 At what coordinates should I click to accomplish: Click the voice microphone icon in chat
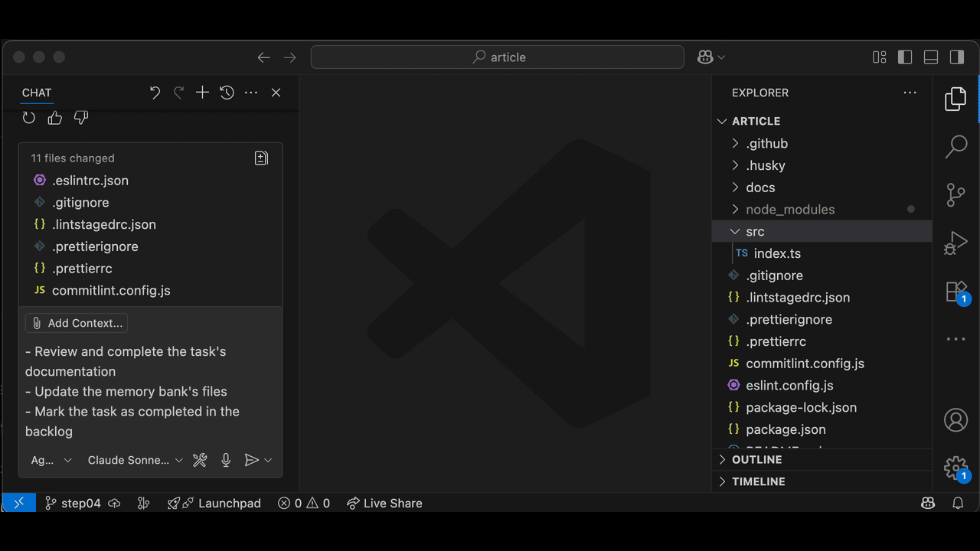pyautogui.click(x=226, y=460)
